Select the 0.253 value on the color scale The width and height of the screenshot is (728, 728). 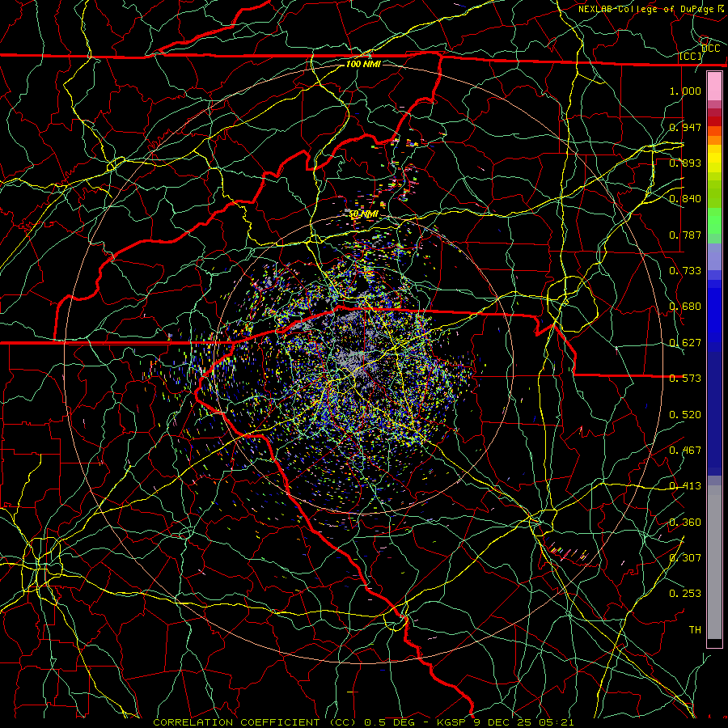(685, 594)
